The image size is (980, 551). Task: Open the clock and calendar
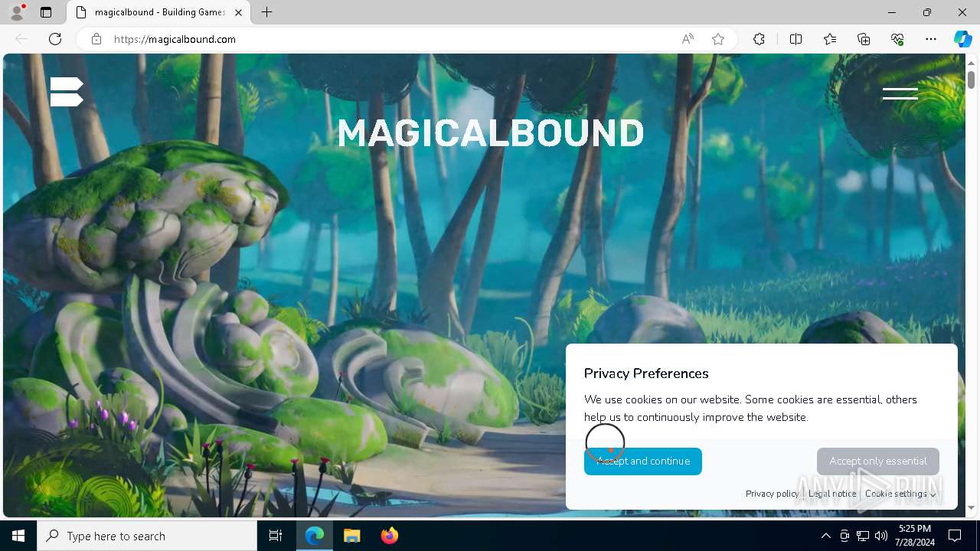pyautogui.click(x=914, y=536)
